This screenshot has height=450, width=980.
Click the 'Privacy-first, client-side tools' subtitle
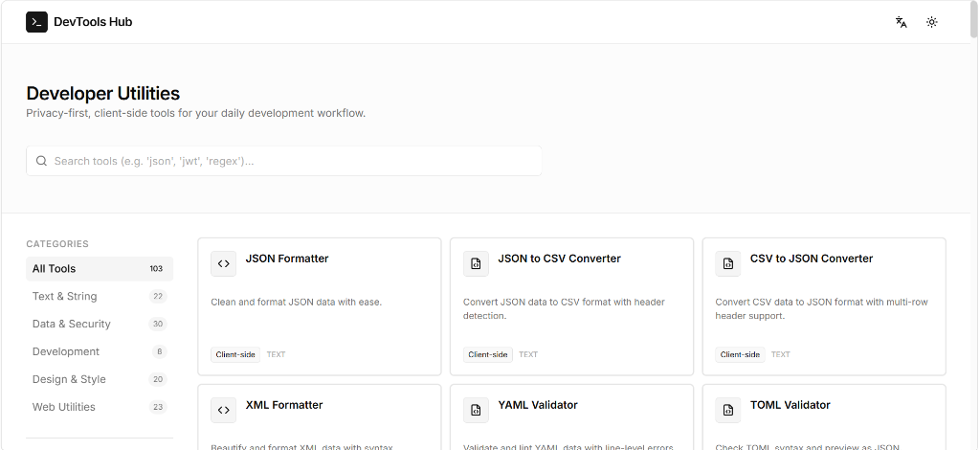tap(195, 113)
